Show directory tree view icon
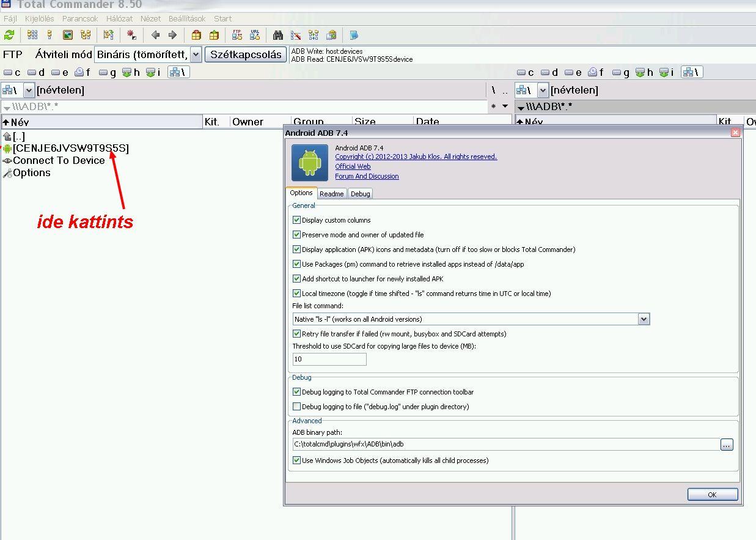The width and height of the screenshot is (756, 540). click(86, 35)
